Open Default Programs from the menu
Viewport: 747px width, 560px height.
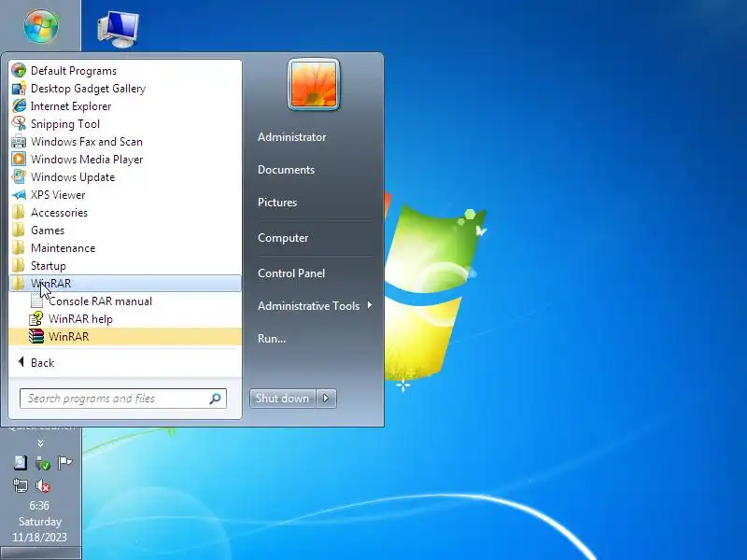(125, 71)
